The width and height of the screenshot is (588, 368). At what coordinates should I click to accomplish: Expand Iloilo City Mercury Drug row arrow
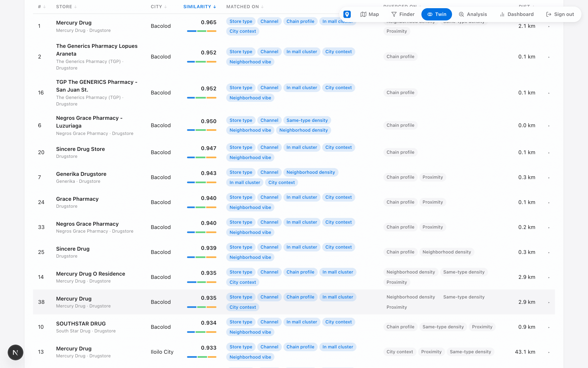(x=549, y=352)
